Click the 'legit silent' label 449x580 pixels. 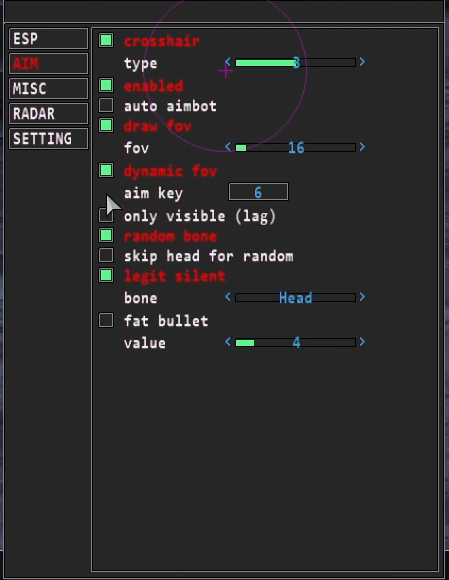(x=174, y=276)
